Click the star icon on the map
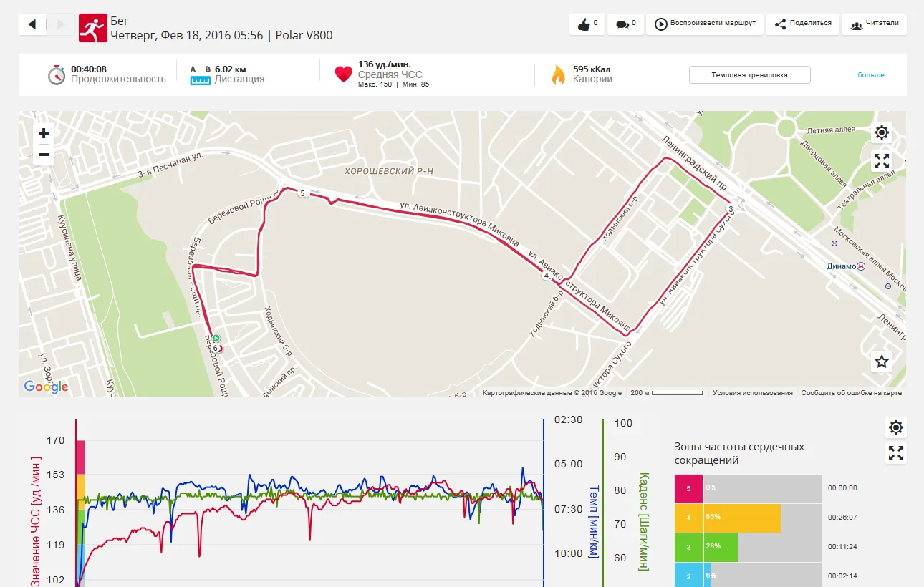This screenshot has height=587, width=924. click(882, 362)
